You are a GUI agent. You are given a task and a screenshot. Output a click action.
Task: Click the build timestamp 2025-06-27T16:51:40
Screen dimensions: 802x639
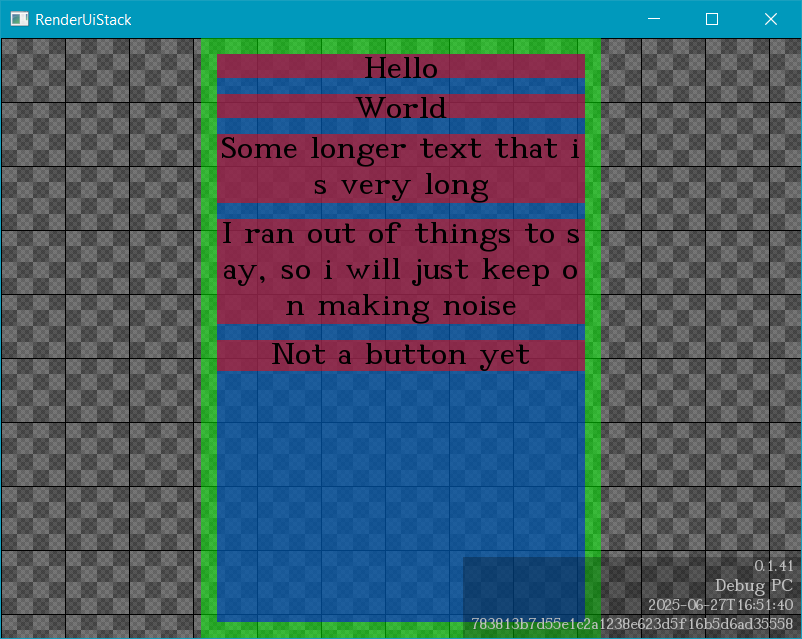click(x=720, y=605)
